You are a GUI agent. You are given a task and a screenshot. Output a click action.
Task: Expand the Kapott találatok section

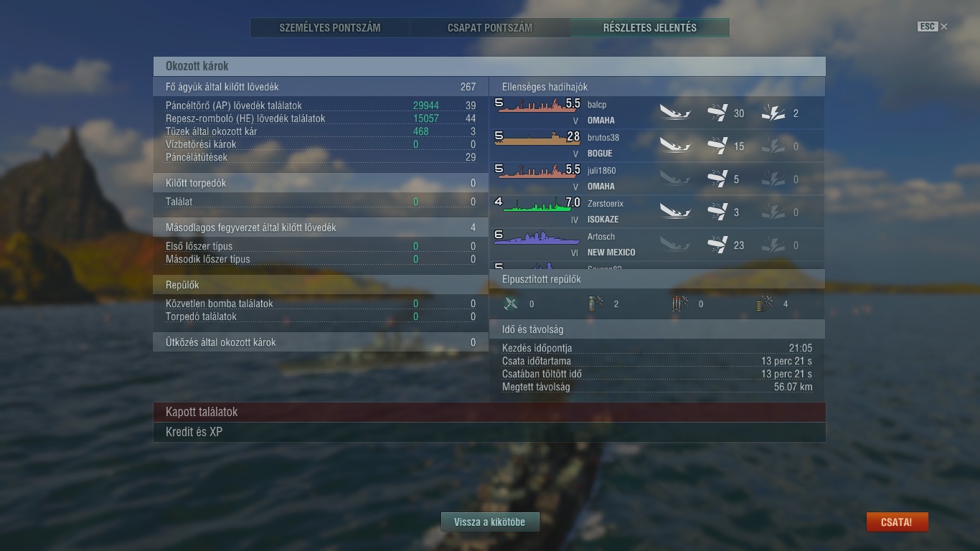tap(489, 412)
